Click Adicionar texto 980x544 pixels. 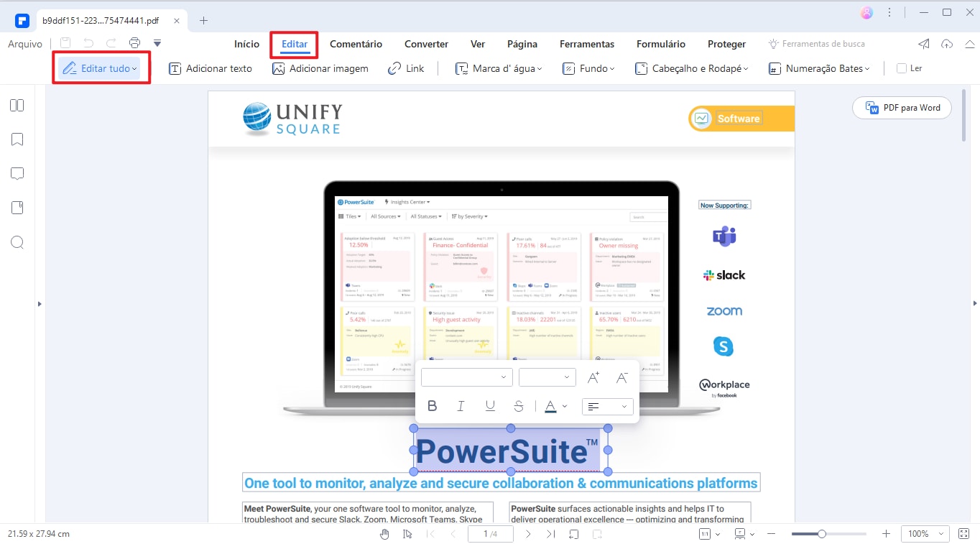pos(211,68)
